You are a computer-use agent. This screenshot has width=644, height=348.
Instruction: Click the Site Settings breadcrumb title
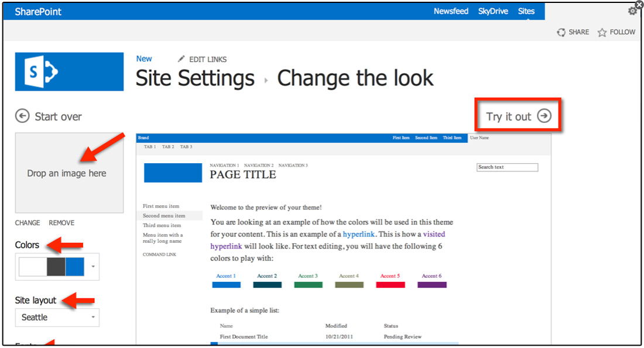pos(195,78)
